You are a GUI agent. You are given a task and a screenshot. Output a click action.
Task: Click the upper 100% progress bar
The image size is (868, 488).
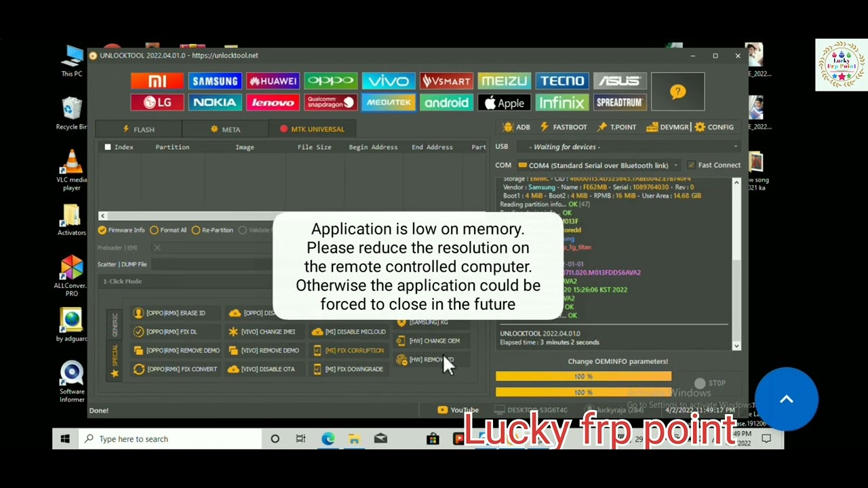coord(583,376)
